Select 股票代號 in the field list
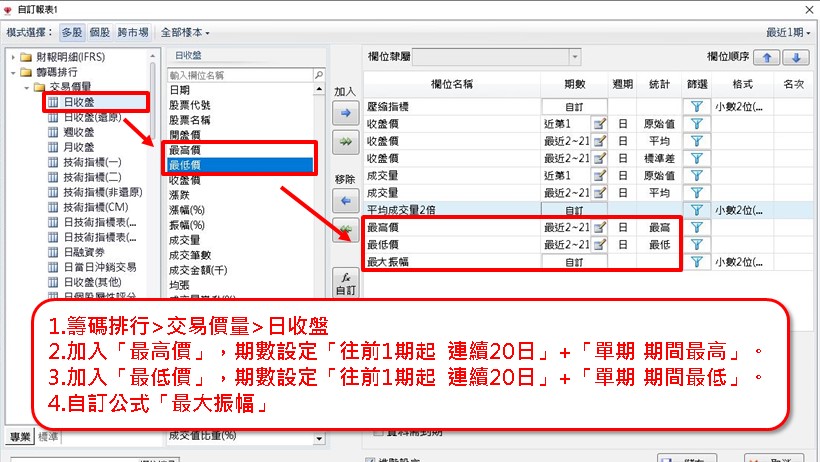 189,105
